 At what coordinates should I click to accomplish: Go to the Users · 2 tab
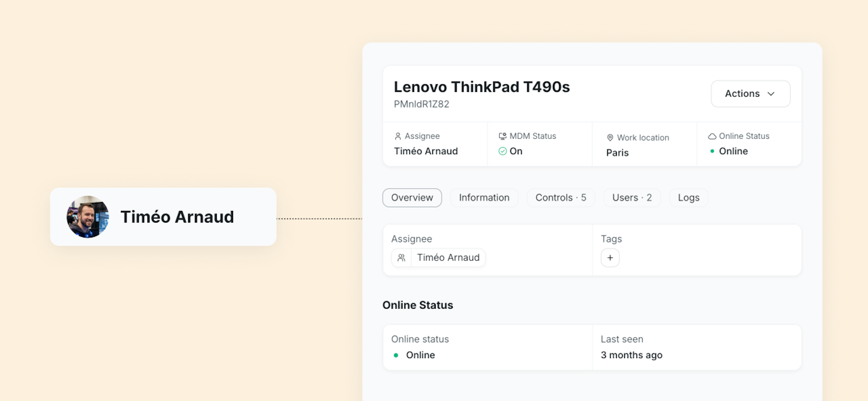(x=632, y=198)
